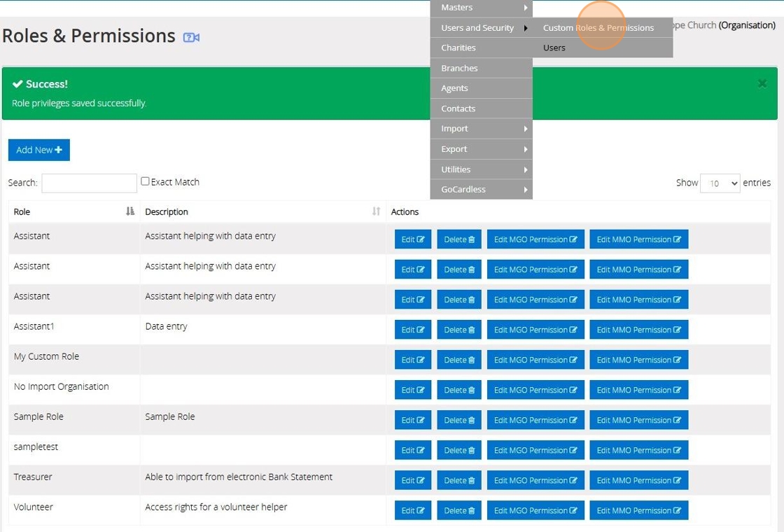Edit the No Import Organisation role
Screen dimensions: 784x532
coord(413,389)
